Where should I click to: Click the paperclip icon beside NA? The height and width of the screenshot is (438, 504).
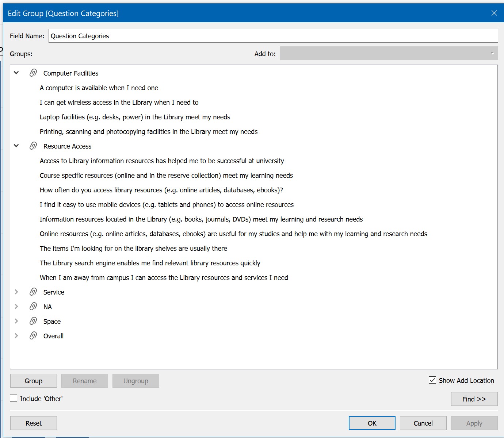33,307
